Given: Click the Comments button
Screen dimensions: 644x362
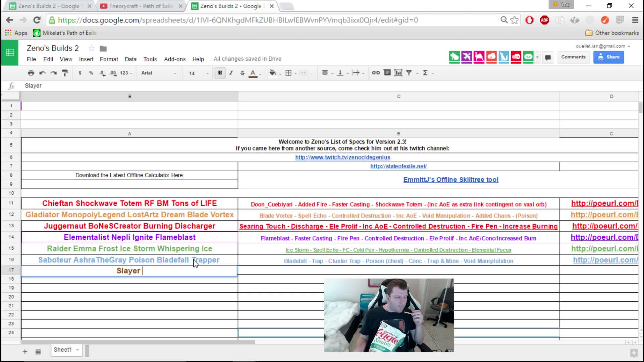Looking at the screenshot, I should (x=573, y=57).
